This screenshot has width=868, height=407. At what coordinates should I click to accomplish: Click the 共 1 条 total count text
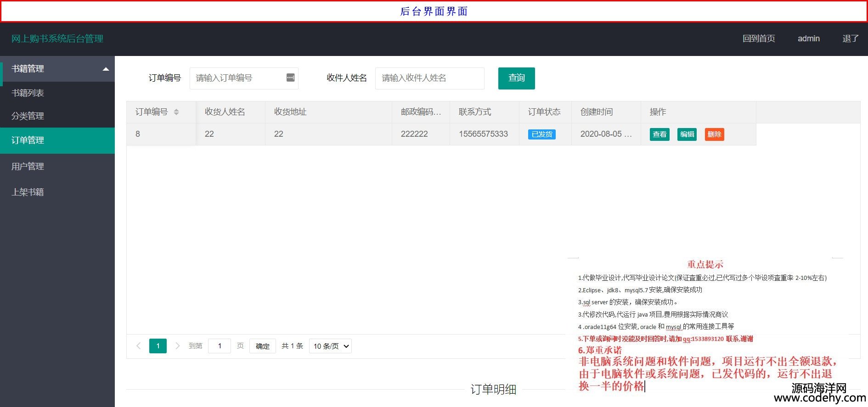click(293, 346)
